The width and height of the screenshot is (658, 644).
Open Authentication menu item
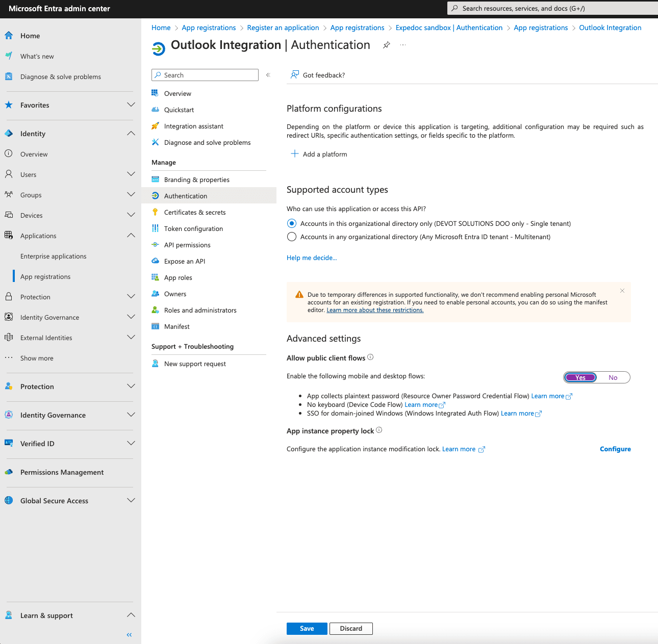[209, 196]
